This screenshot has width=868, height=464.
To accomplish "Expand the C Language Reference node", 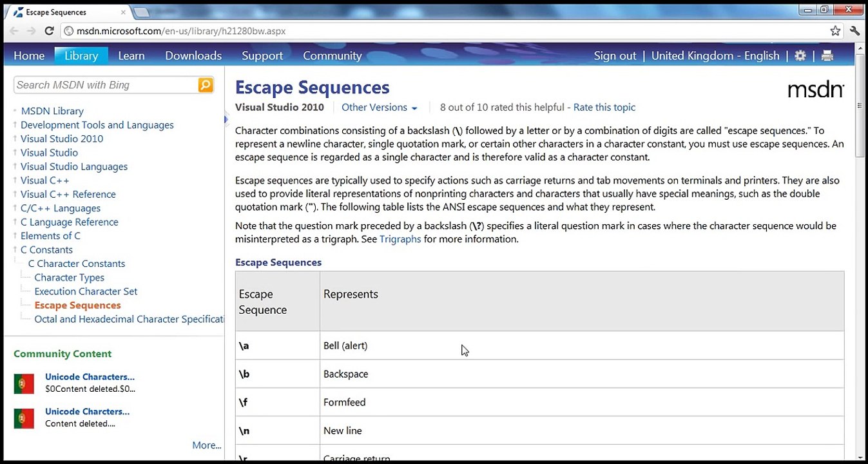I will tap(15, 222).
